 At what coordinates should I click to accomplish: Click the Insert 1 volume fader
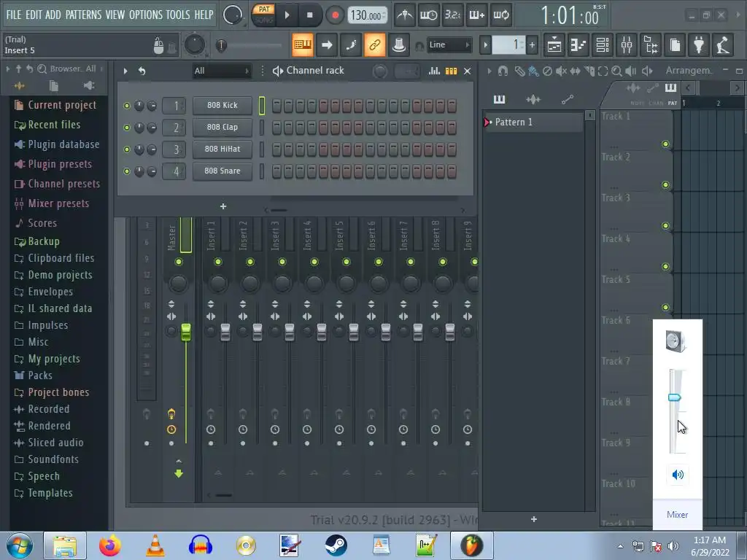(x=225, y=332)
